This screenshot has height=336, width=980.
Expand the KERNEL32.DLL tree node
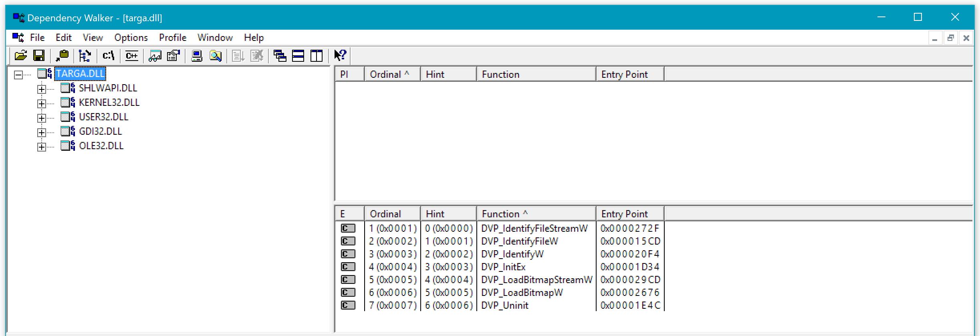42,103
